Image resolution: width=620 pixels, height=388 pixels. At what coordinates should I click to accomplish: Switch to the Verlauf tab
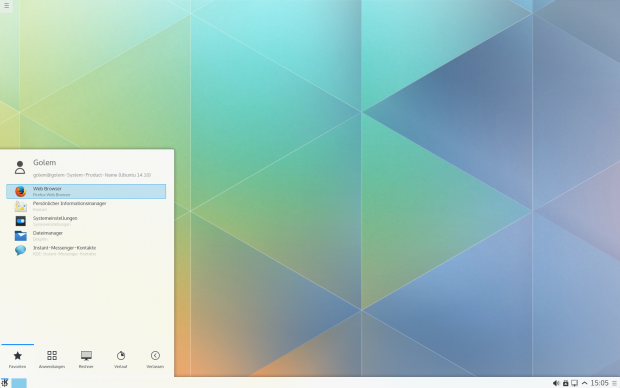click(121, 359)
